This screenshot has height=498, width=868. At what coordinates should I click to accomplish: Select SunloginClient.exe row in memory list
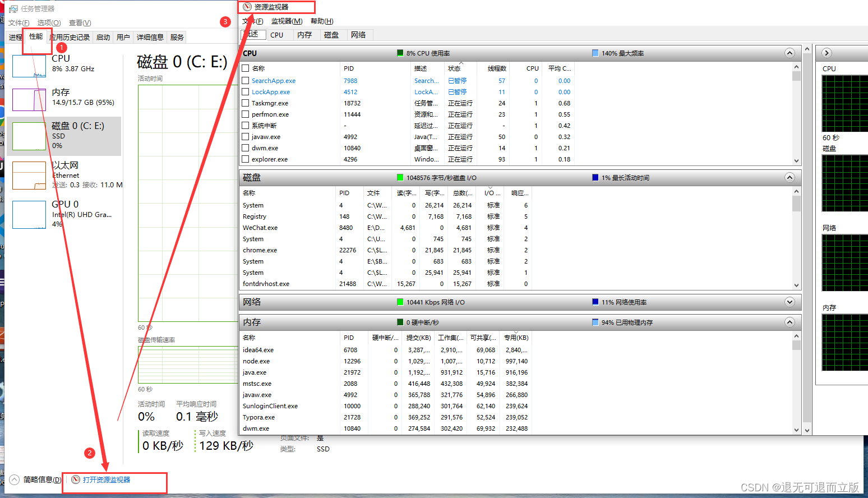[386, 406]
